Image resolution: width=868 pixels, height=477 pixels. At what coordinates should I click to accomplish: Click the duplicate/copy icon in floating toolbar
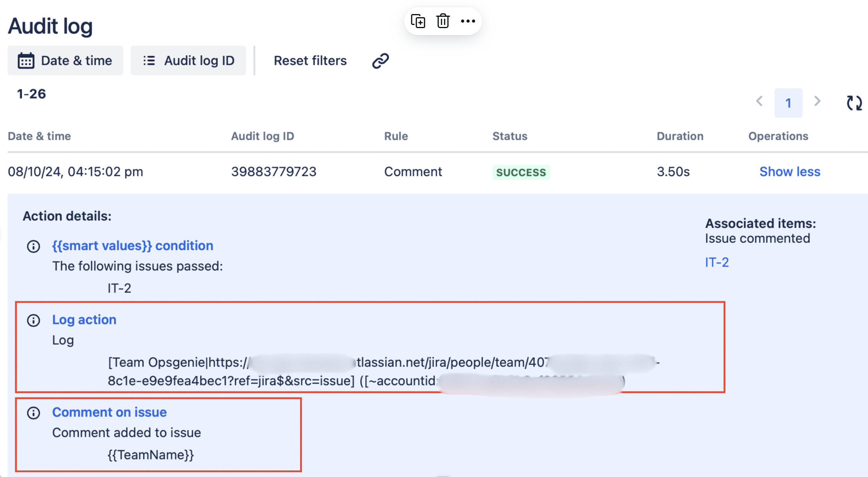[x=418, y=21]
